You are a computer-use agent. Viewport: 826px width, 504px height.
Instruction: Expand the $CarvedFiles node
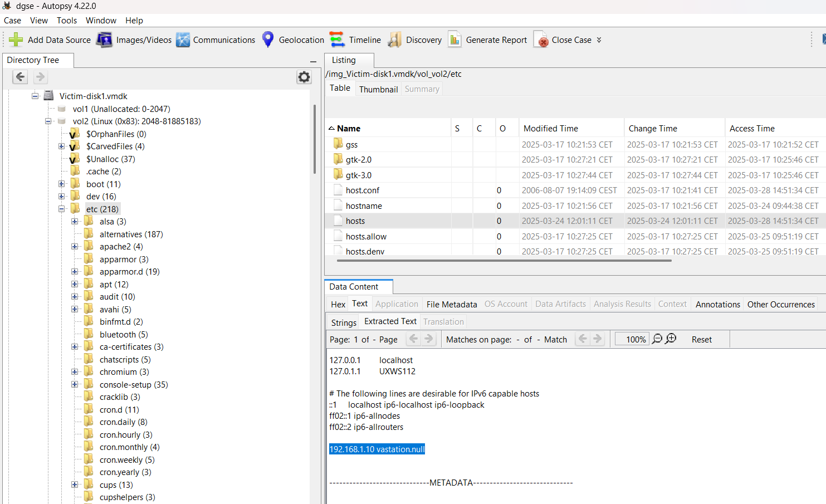(x=62, y=146)
